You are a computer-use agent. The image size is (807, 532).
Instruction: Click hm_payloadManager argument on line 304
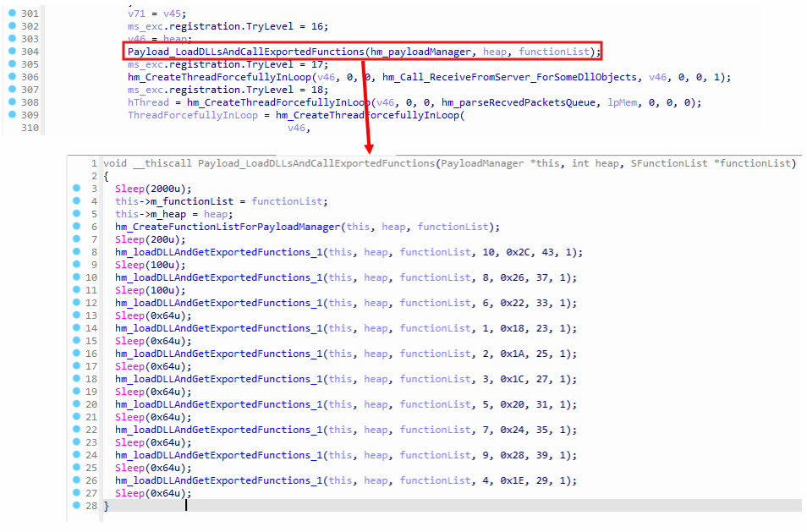420,52
